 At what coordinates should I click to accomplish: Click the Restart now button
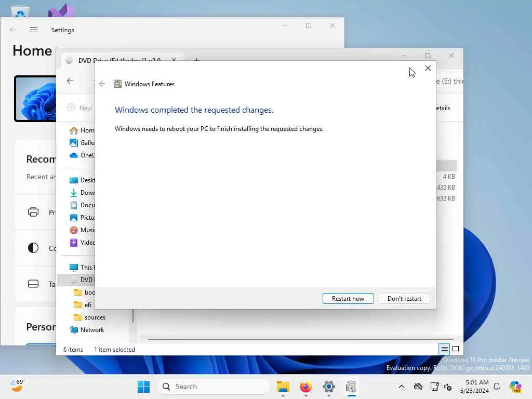(348, 299)
